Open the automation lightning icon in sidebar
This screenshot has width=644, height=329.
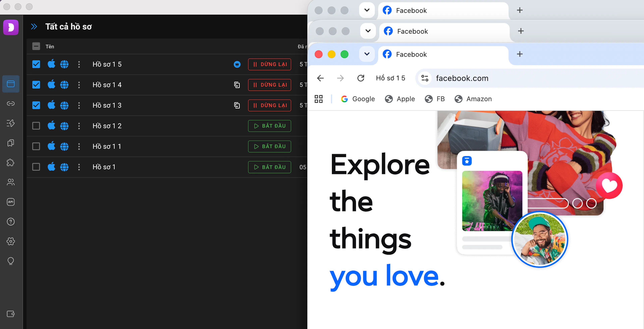tap(11, 123)
